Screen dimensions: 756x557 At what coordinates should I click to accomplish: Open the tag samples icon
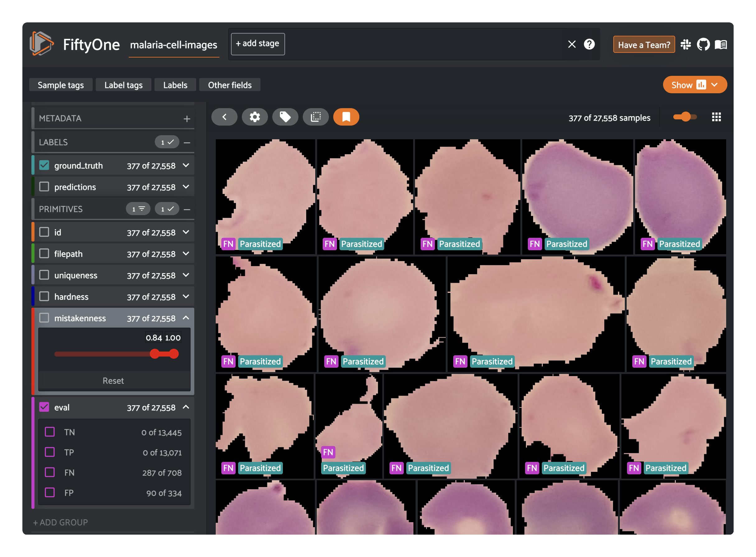click(x=285, y=117)
